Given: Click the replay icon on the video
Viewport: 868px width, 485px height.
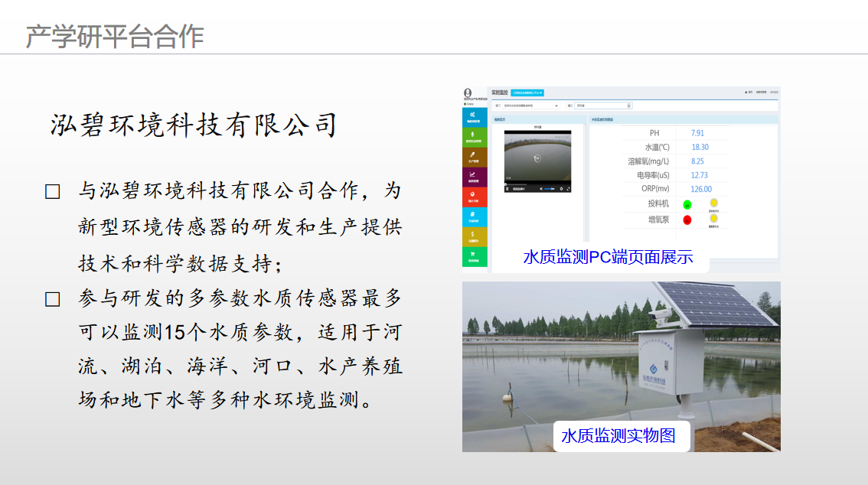Looking at the screenshot, I should [537, 158].
